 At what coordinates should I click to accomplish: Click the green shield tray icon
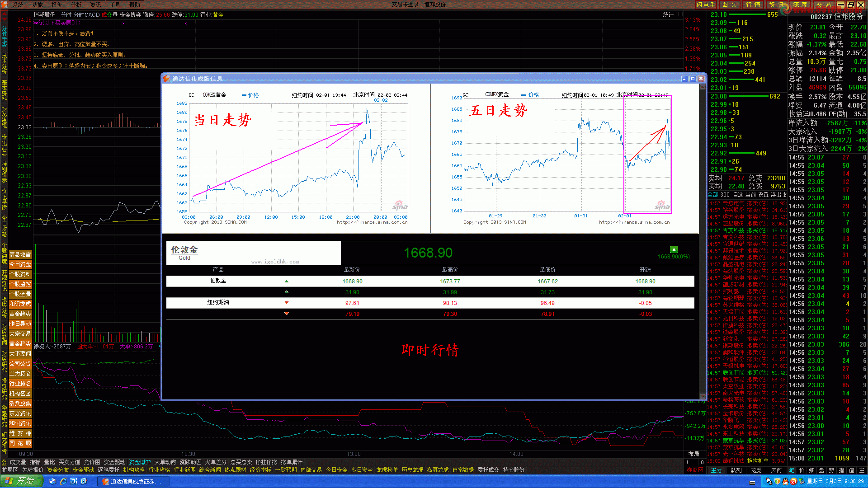778,482
